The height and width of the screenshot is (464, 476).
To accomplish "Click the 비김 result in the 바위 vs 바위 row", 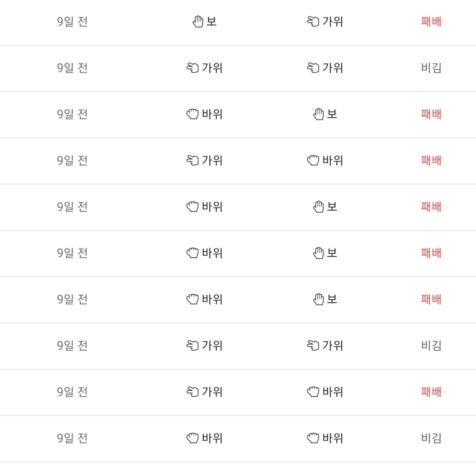I will [x=431, y=438].
